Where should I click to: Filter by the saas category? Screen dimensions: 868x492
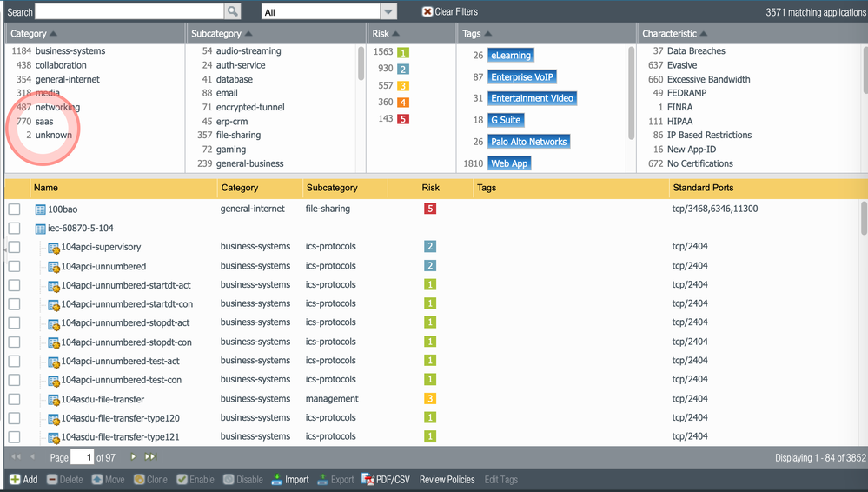click(44, 122)
